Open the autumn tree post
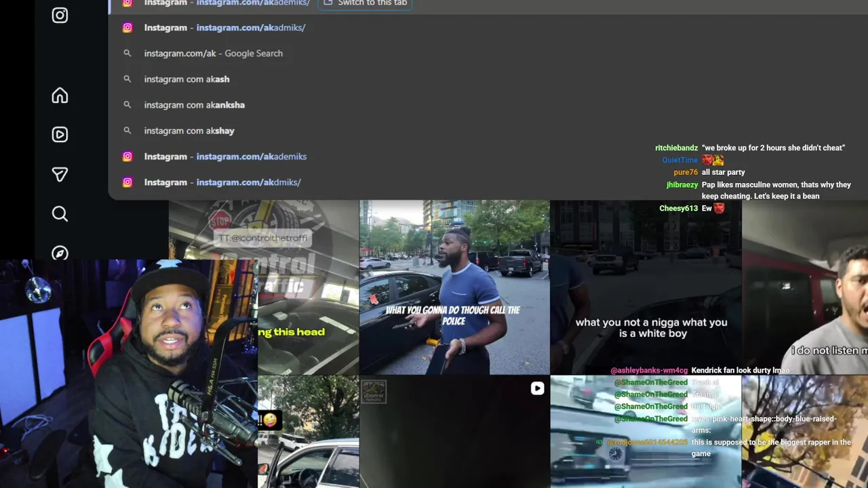868x488 pixels. click(x=806, y=432)
